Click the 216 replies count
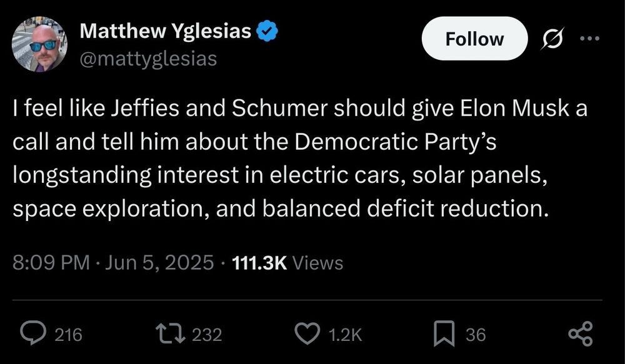 69,335
